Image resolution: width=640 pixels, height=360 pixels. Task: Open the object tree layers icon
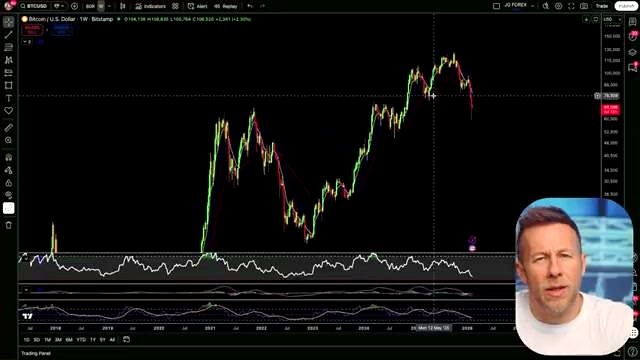[x=633, y=52]
